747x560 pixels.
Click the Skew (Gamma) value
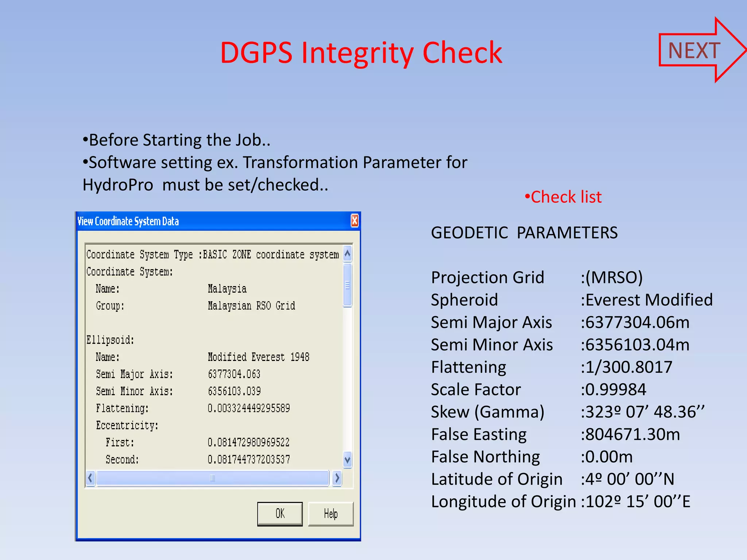[642, 412]
